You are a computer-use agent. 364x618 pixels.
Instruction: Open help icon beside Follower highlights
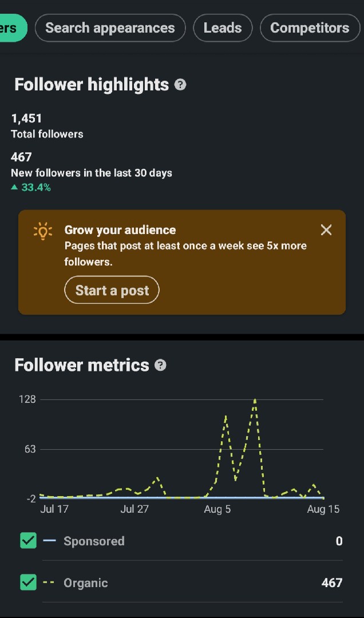(180, 85)
